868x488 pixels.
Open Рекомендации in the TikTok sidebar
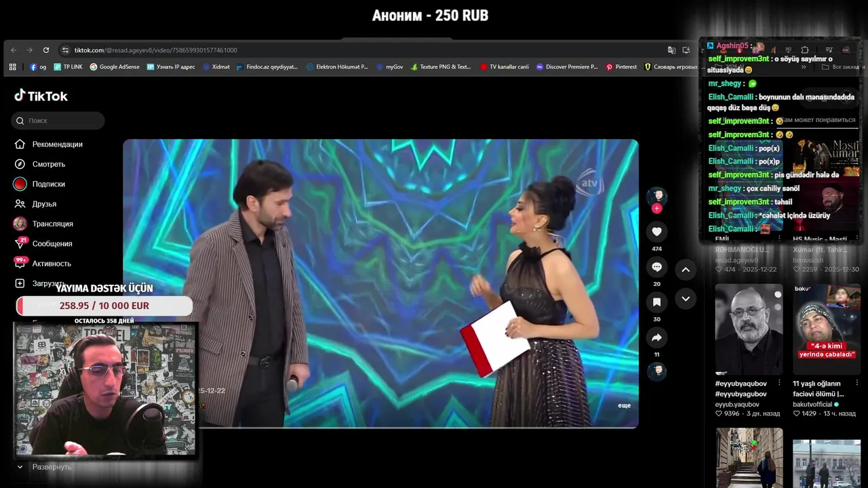coord(48,144)
